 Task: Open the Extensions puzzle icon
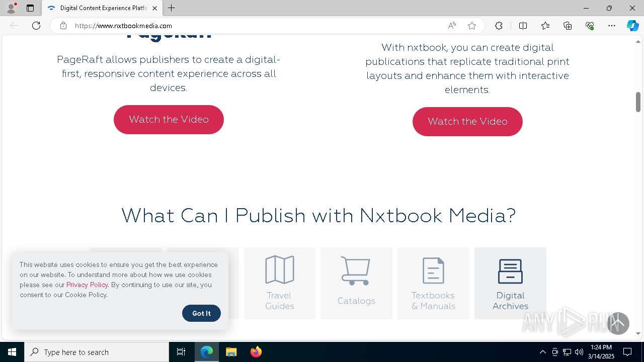point(499,26)
